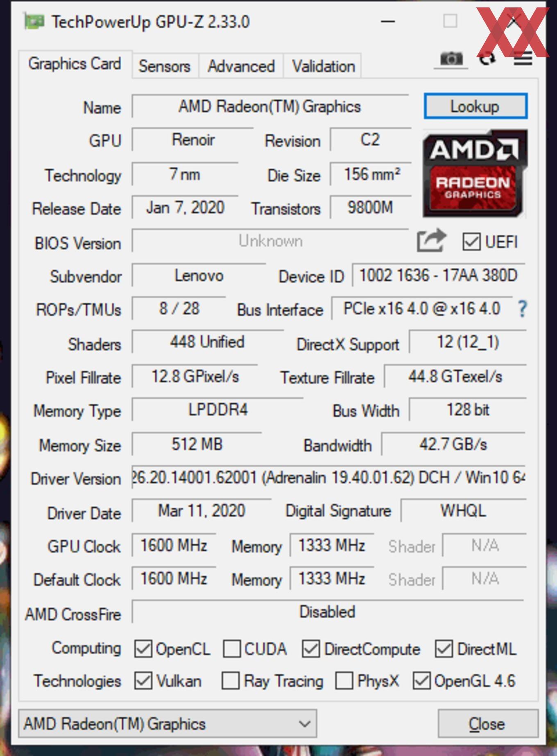
Task: Click the BIOS export share icon
Action: 431,240
